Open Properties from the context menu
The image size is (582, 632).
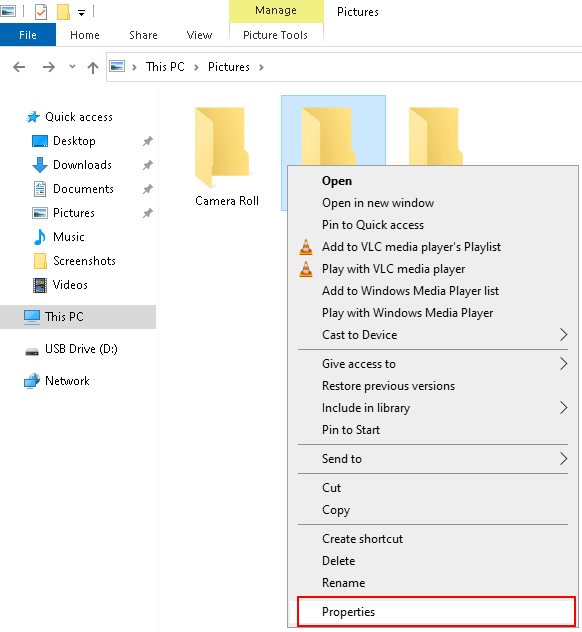pos(436,612)
